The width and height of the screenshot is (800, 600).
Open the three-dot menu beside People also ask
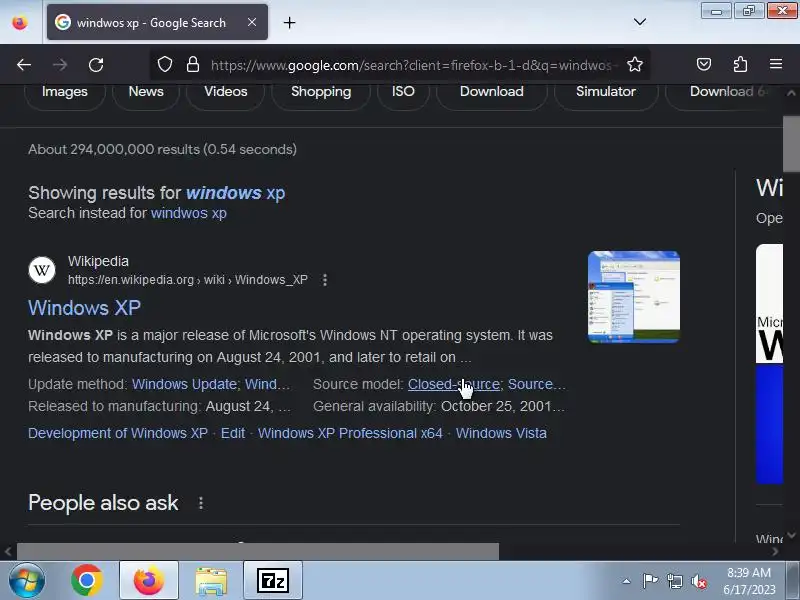point(201,503)
